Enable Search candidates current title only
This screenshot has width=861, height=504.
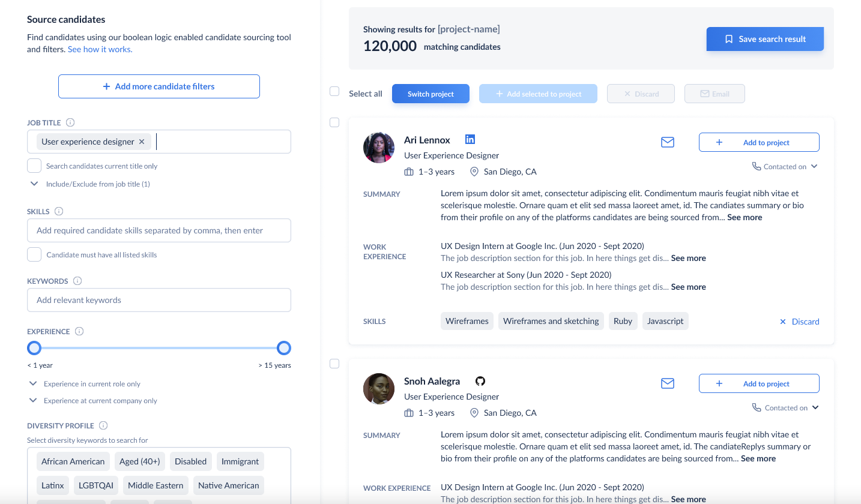[34, 166]
